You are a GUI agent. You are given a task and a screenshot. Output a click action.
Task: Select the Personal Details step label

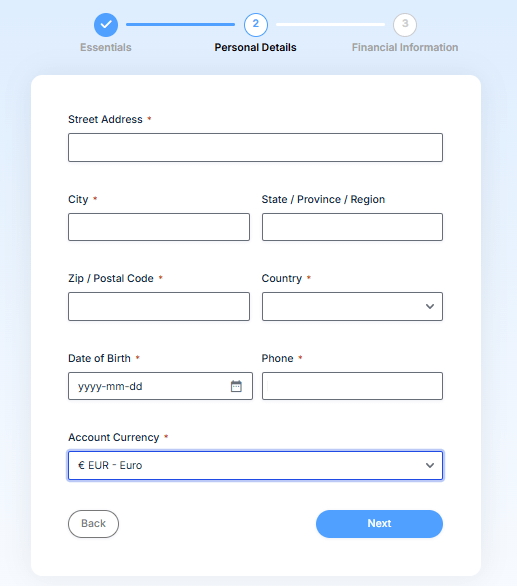point(255,47)
